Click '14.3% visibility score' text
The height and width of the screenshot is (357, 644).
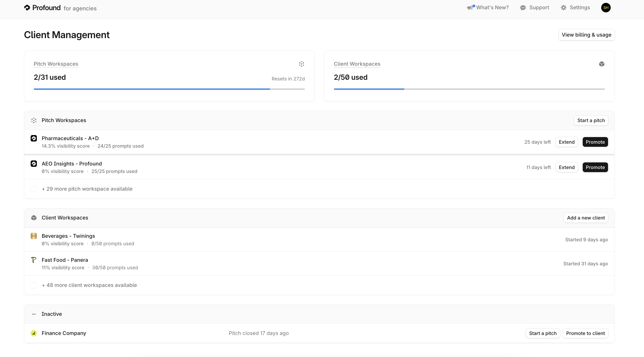[66, 146]
